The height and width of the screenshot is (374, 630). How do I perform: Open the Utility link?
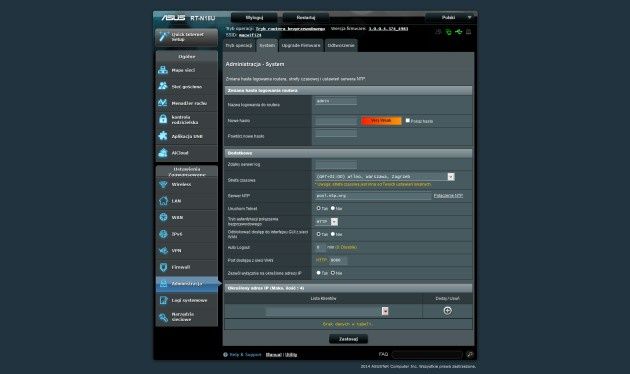(x=291, y=355)
